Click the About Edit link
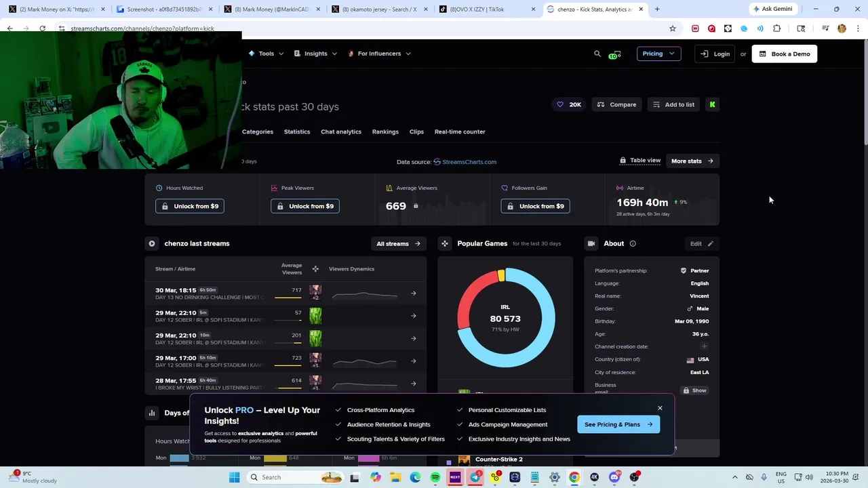868x488 pixels. pos(702,243)
